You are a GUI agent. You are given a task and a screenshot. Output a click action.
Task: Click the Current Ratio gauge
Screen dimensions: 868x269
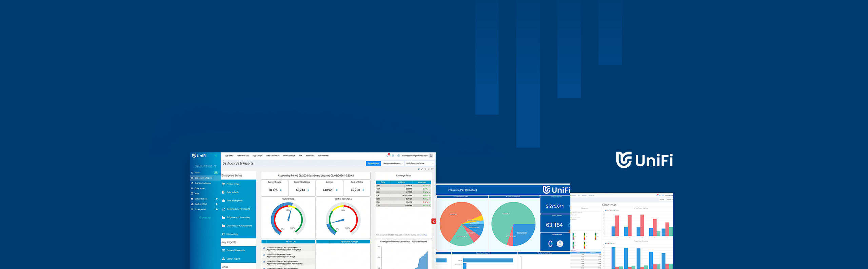pyautogui.click(x=288, y=219)
